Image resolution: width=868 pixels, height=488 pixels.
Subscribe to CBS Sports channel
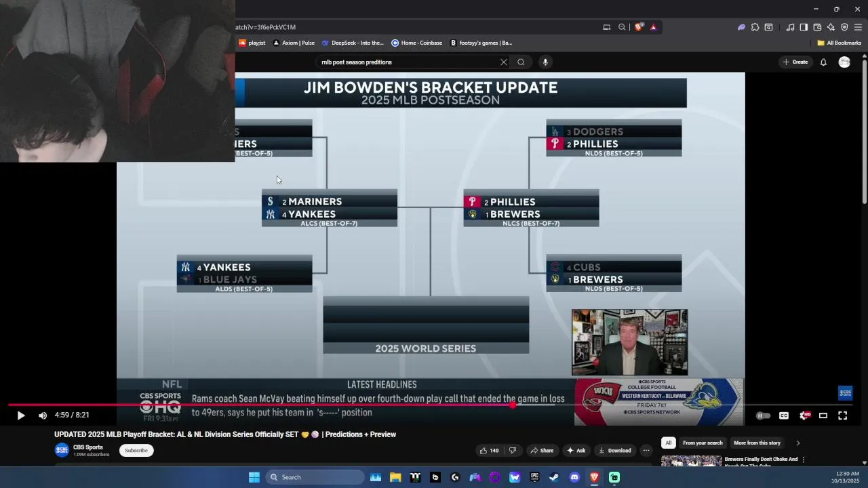point(136,450)
